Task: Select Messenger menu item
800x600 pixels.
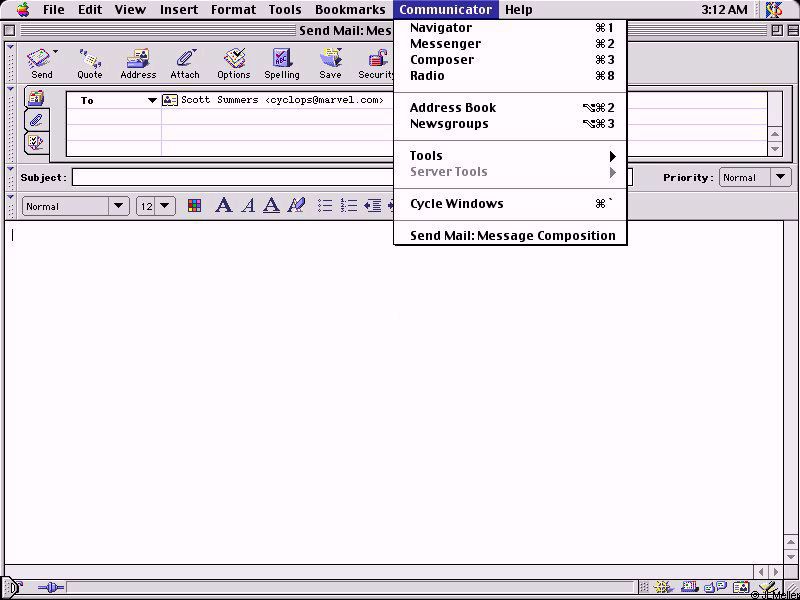Action: 510,43
